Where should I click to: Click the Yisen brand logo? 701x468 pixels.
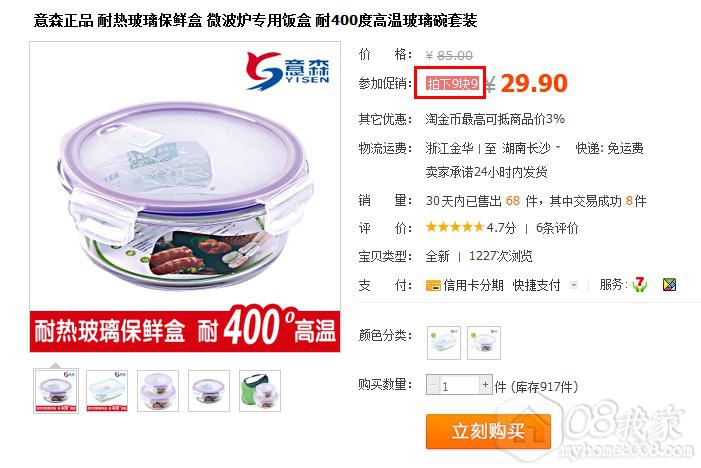(288, 71)
